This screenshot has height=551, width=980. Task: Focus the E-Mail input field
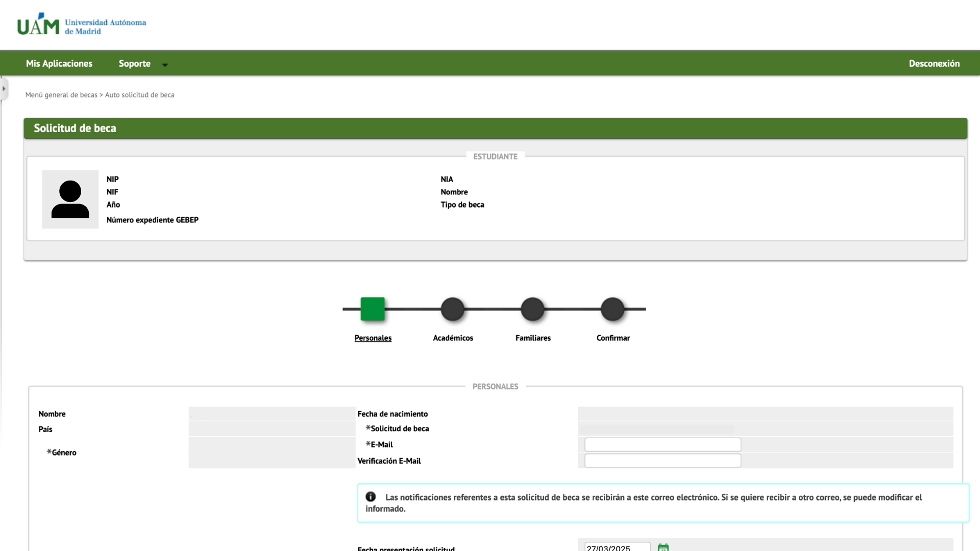[663, 444]
